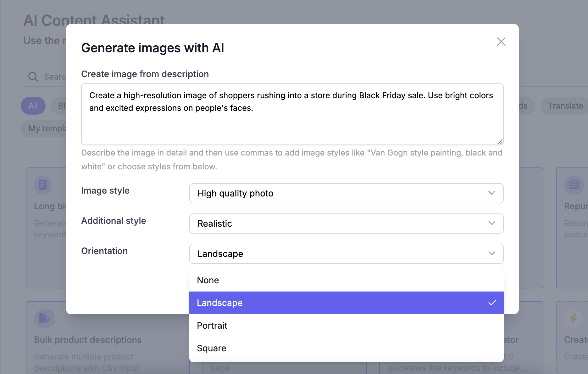The height and width of the screenshot is (374, 588).
Task: Click the Repurpose card newspaper icon
Action: [574, 185]
